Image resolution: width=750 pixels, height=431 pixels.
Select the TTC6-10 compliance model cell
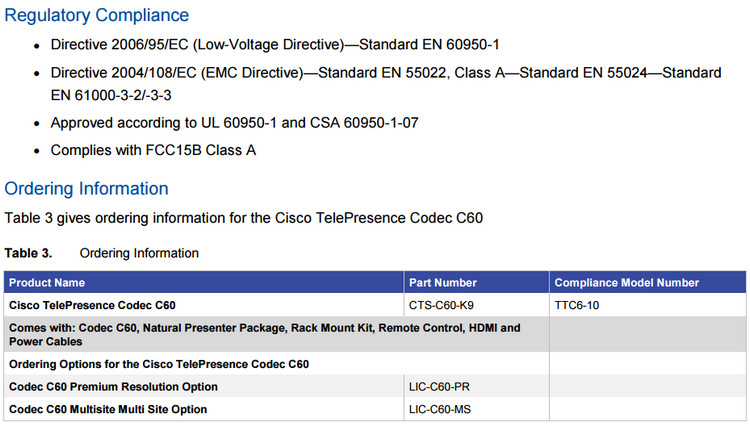coord(577,305)
